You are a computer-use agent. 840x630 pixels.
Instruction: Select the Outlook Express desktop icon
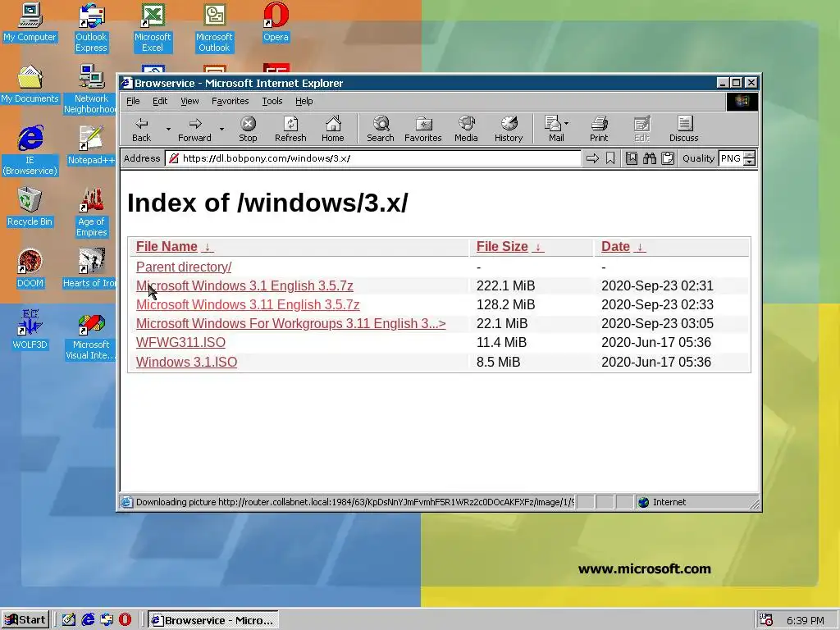[x=91, y=28]
